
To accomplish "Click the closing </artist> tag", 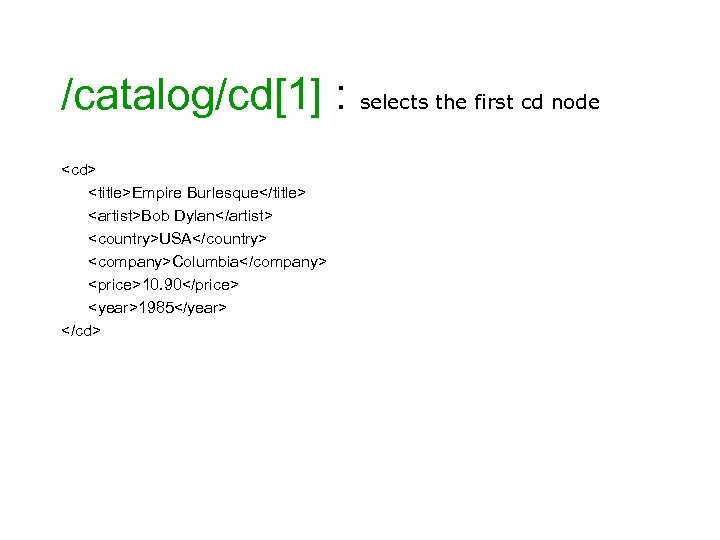I will 244,215.
